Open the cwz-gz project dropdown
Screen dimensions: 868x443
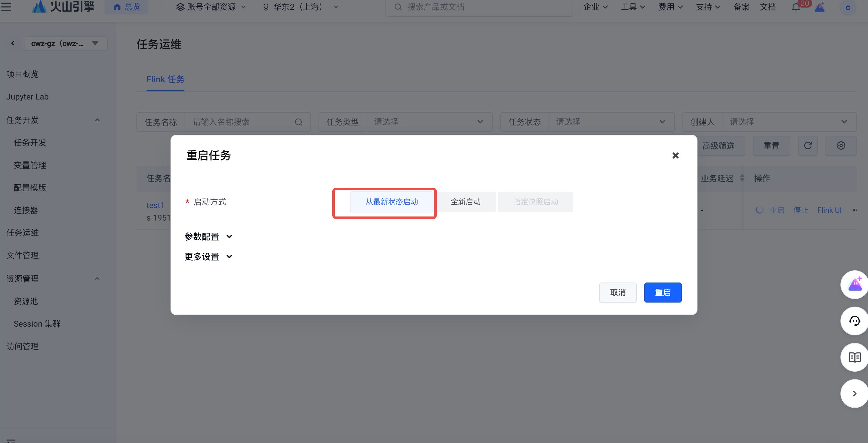[x=65, y=43]
